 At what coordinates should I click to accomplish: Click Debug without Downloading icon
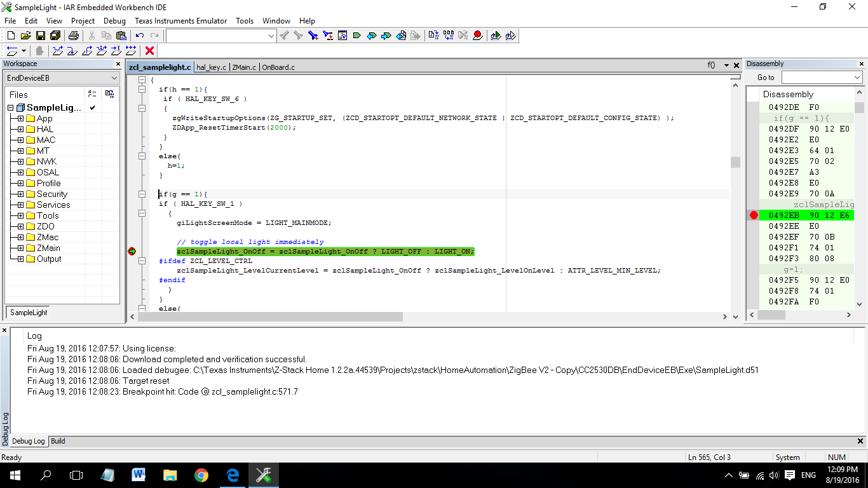(x=511, y=36)
